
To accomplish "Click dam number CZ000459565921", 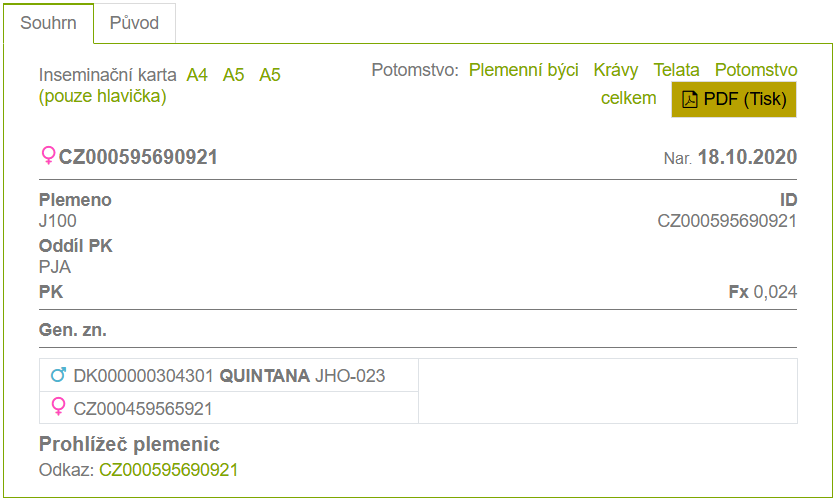I will click(x=143, y=408).
